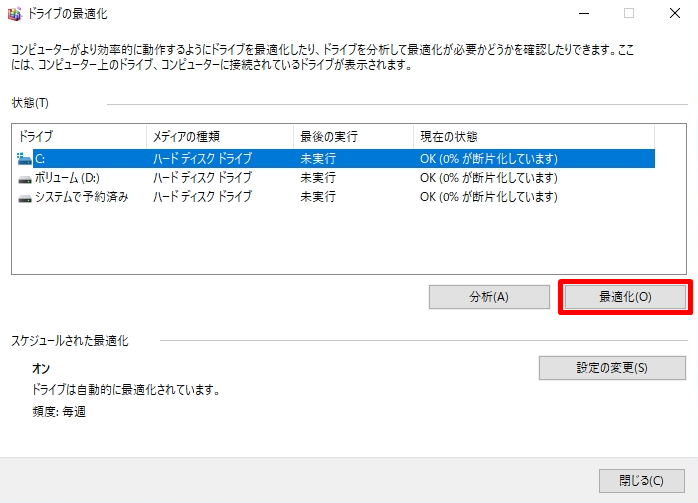
Task: Open 設定の変更(S) schedule settings
Action: (x=612, y=368)
